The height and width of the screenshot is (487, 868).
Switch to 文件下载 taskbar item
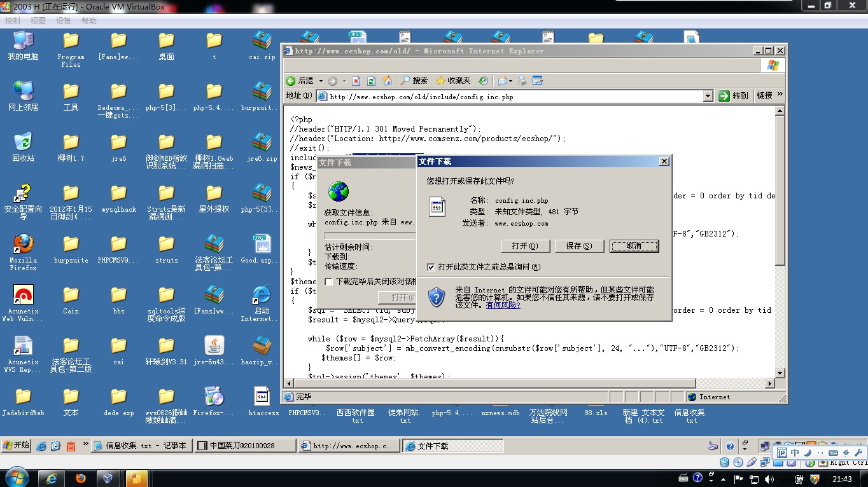pos(452,446)
